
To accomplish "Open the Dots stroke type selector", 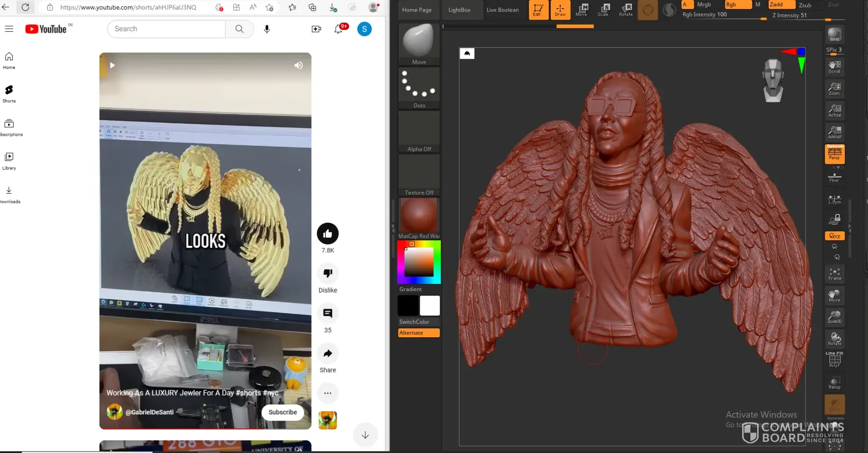I will (x=419, y=88).
